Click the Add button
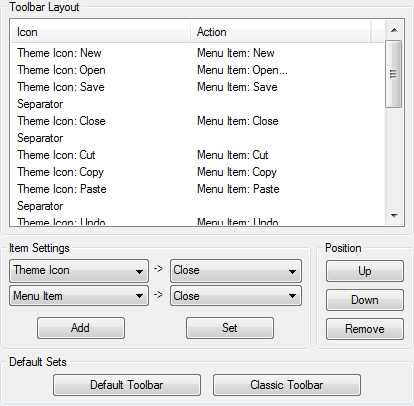 81,328
